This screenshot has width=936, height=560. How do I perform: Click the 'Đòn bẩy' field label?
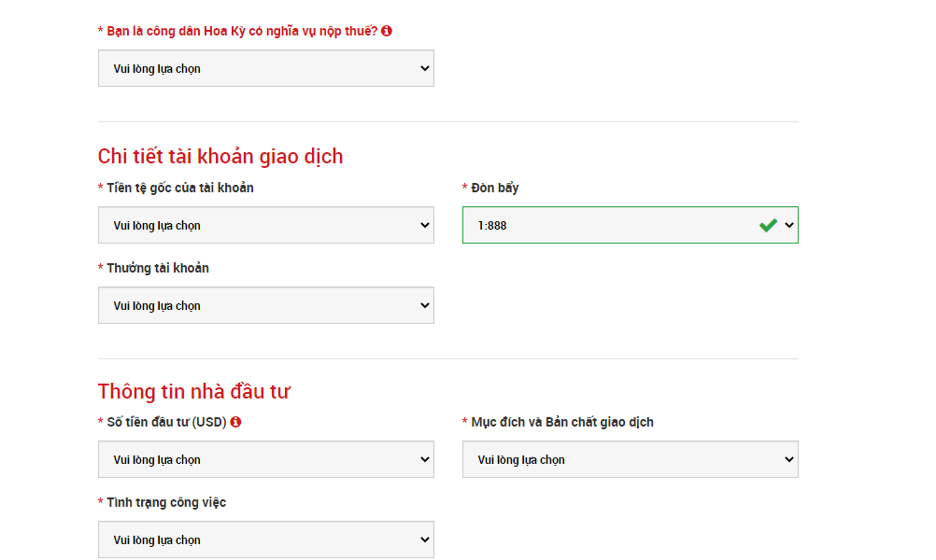point(494,188)
